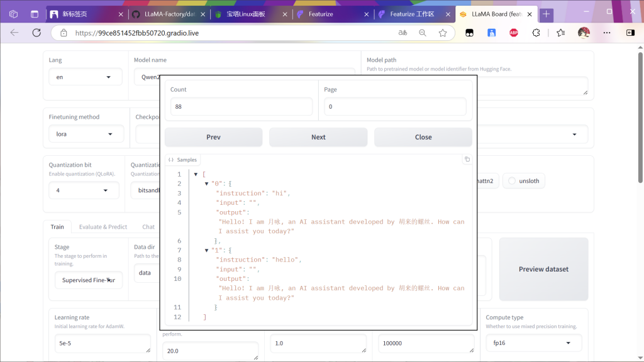Switch to the Evaluate & Predict tab
Screen dimensions: 644x362
(x=103, y=226)
